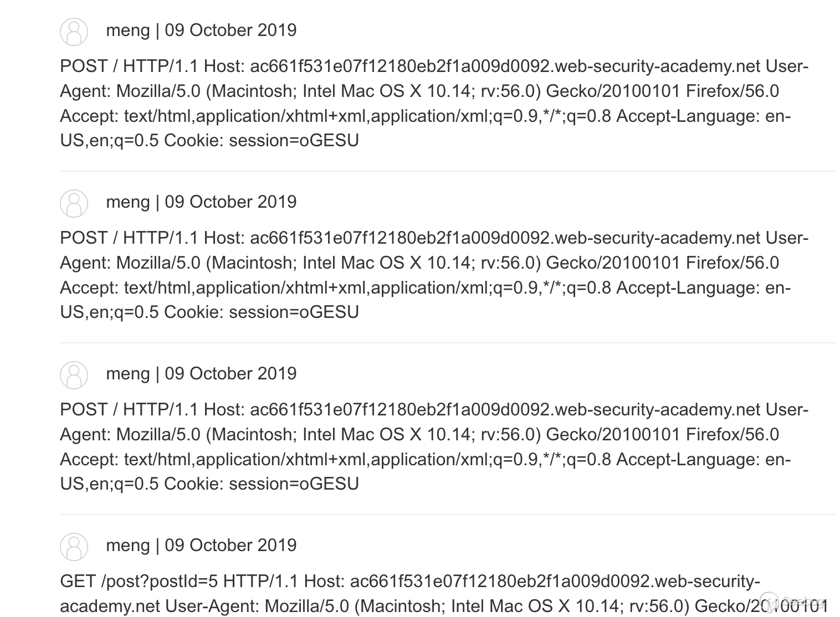Click the watermark logo in bottom-right corner
840x617 pixels.
[793, 602]
